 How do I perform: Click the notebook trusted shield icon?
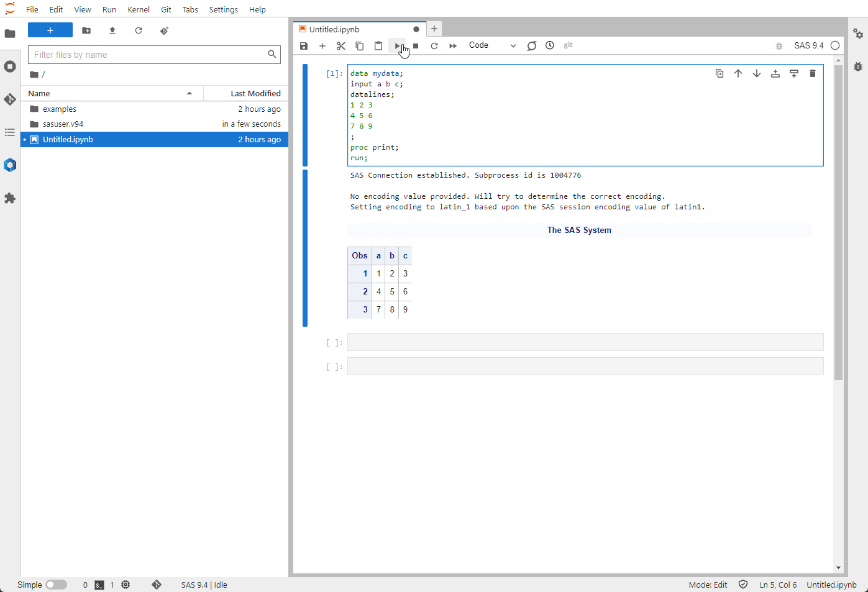743,585
